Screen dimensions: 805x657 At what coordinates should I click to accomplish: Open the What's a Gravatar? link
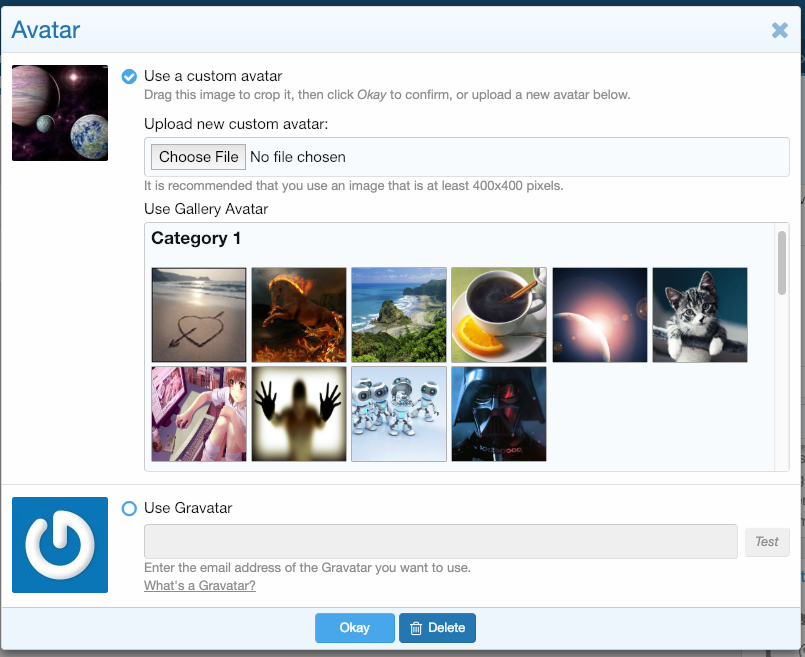point(200,586)
